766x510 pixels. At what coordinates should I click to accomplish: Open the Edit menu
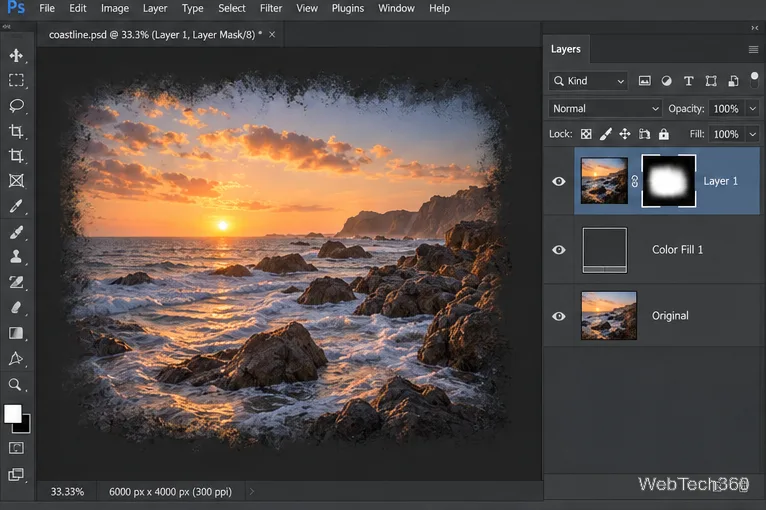pyautogui.click(x=78, y=8)
